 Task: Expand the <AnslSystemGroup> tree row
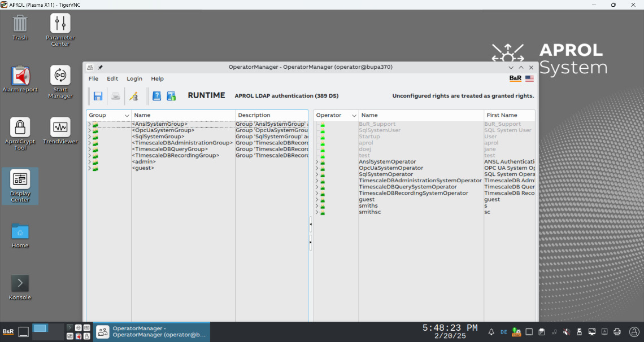pos(89,124)
